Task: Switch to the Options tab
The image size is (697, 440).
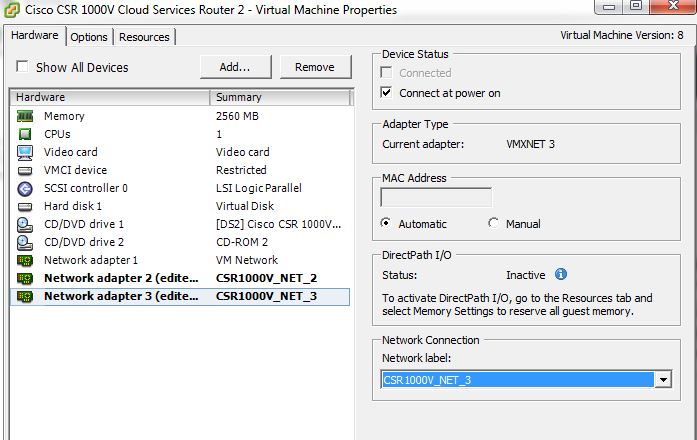Action: [x=89, y=37]
